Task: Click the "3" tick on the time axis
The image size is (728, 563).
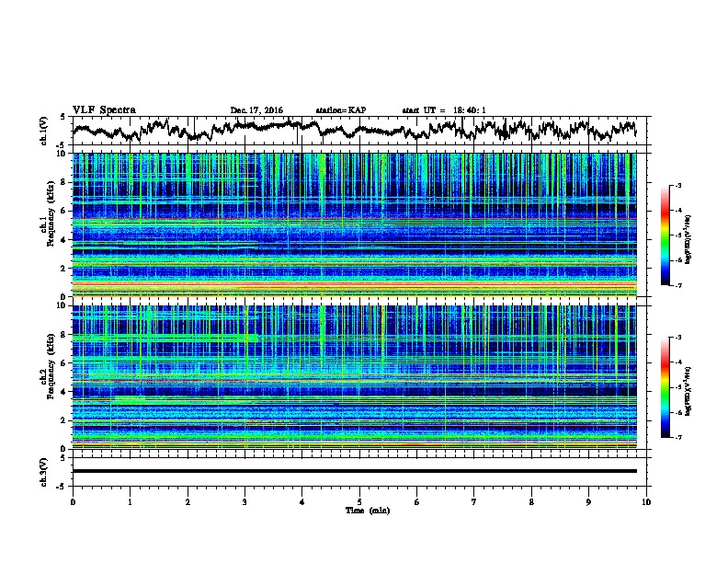Action: [x=245, y=502]
